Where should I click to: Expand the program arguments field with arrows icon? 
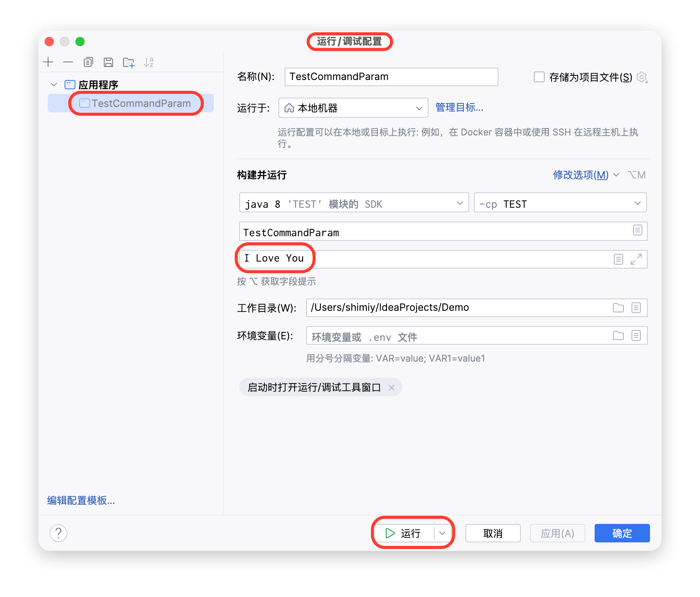click(636, 259)
